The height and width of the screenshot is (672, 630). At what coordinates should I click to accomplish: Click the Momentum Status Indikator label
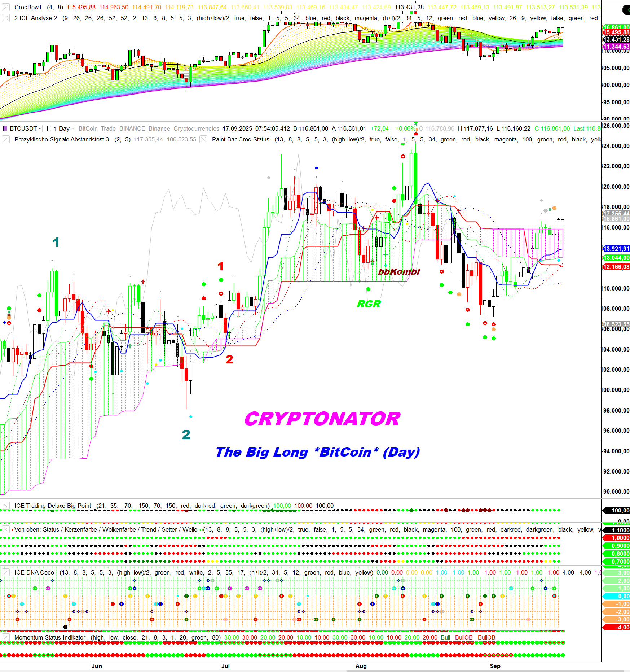(x=50, y=637)
